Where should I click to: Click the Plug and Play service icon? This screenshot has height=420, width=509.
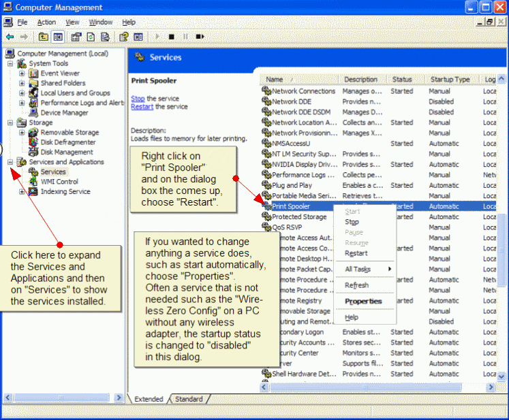266,185
